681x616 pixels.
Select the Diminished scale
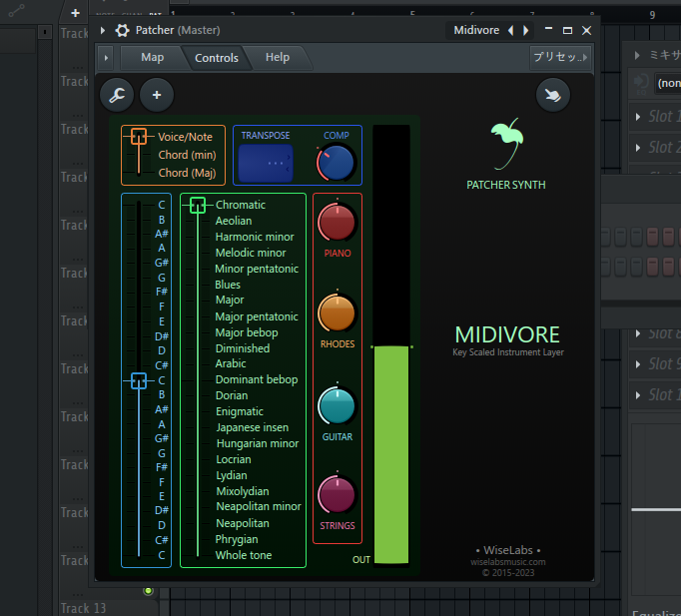click(243, 348)
